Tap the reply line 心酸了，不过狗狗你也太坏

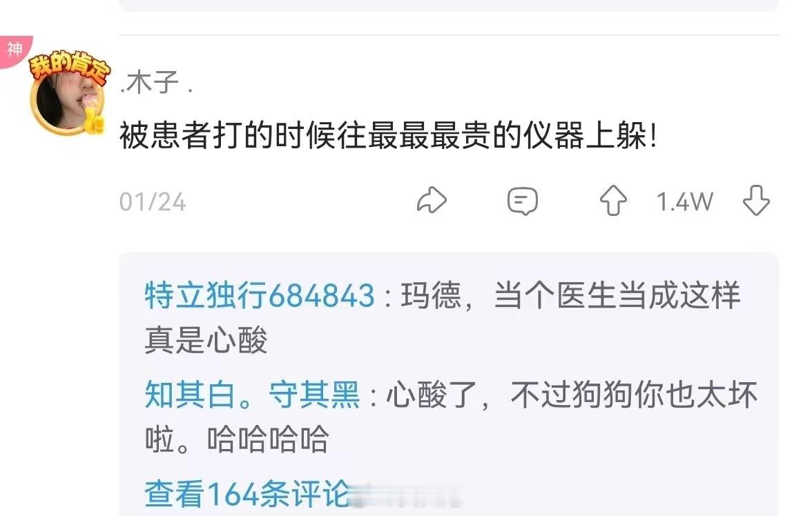click(x=572, y=395)
